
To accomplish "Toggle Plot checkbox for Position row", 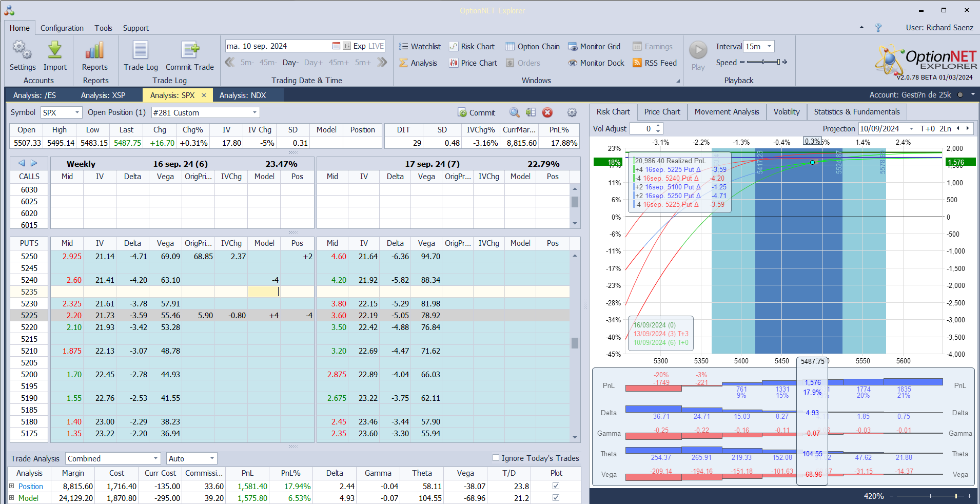I will click(x=556, y=486).
